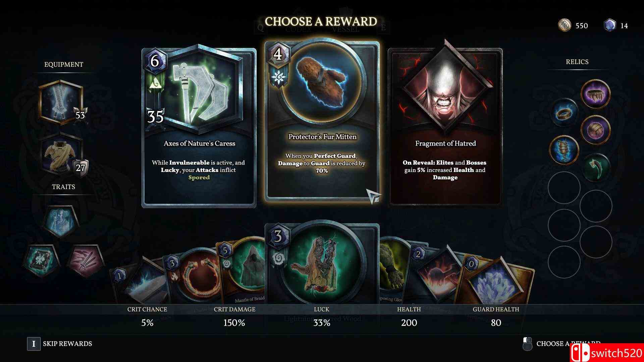Inspect the purple fanged bowl relic
Image resolution: width=644 pixels, height=362 pixels.
coord(595,94)
